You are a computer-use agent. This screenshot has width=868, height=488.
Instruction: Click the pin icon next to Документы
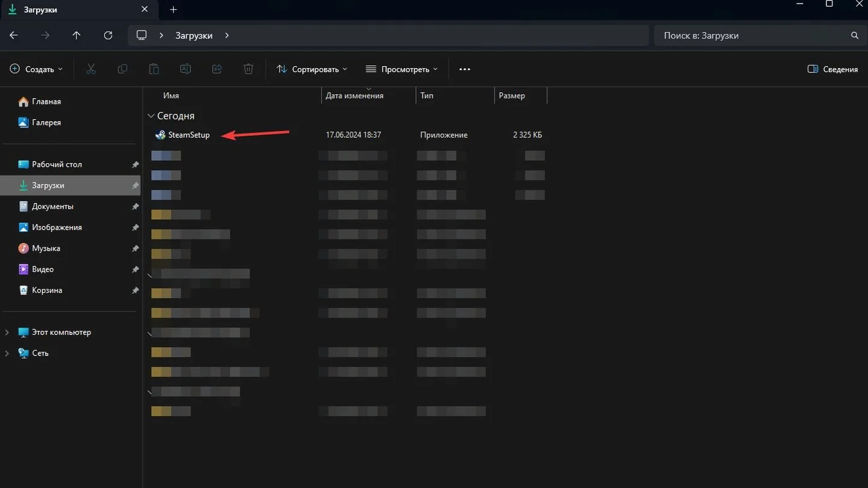(x=135, y=206)
